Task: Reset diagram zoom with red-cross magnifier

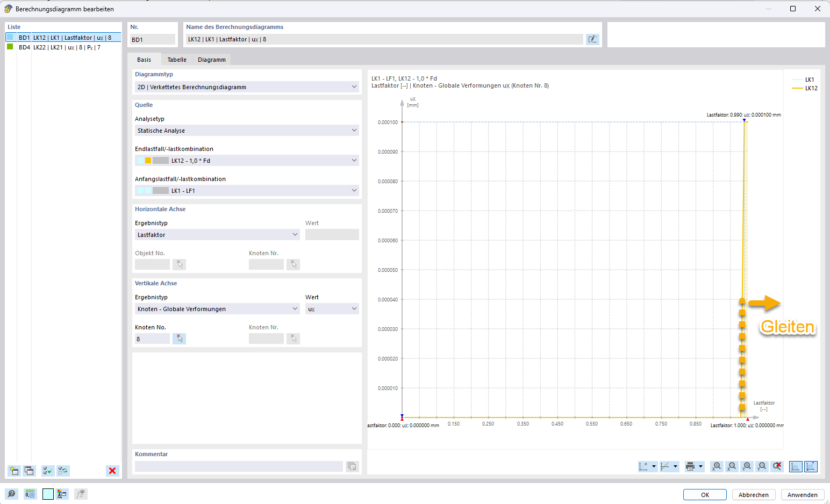Action: (777, 466)
